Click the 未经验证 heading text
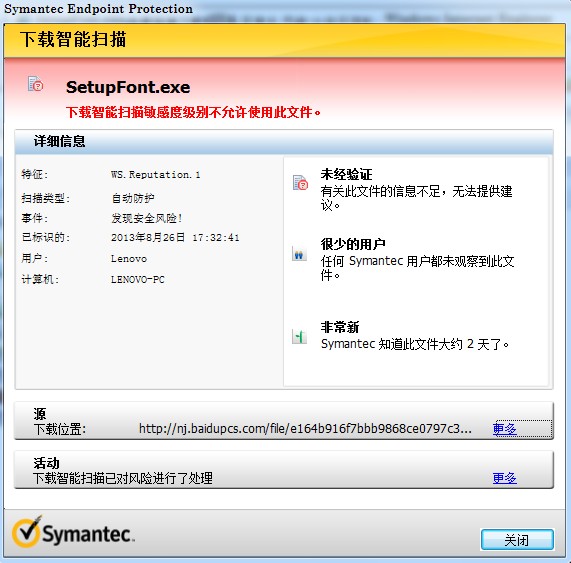571x563 pixels. 346,174
